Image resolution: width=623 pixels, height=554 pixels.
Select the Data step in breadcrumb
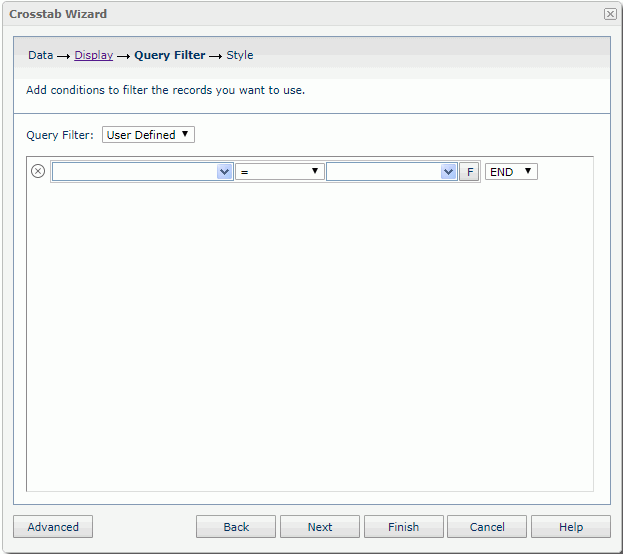click(41, 55)
